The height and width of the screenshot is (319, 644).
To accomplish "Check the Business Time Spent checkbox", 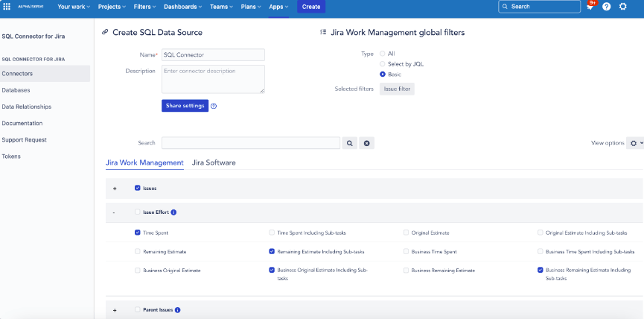I will 406,251.
